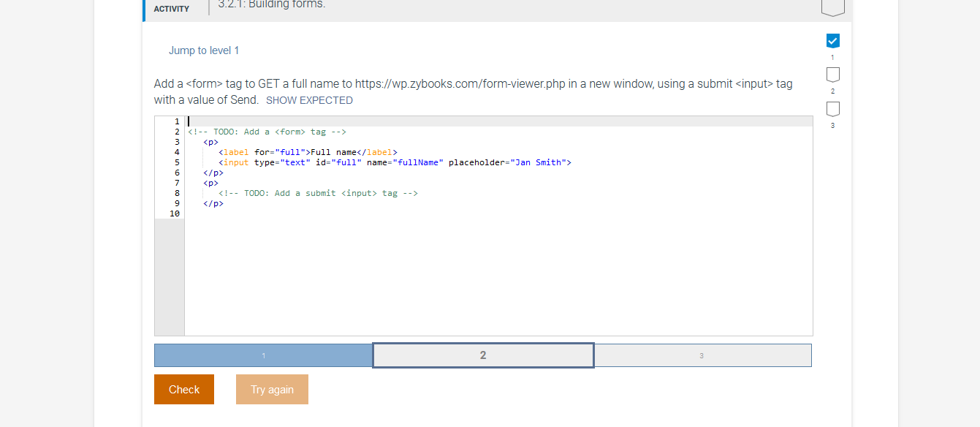
Task: Click the TODO Add a submit input comment
Action: click(x=318, y=193)
